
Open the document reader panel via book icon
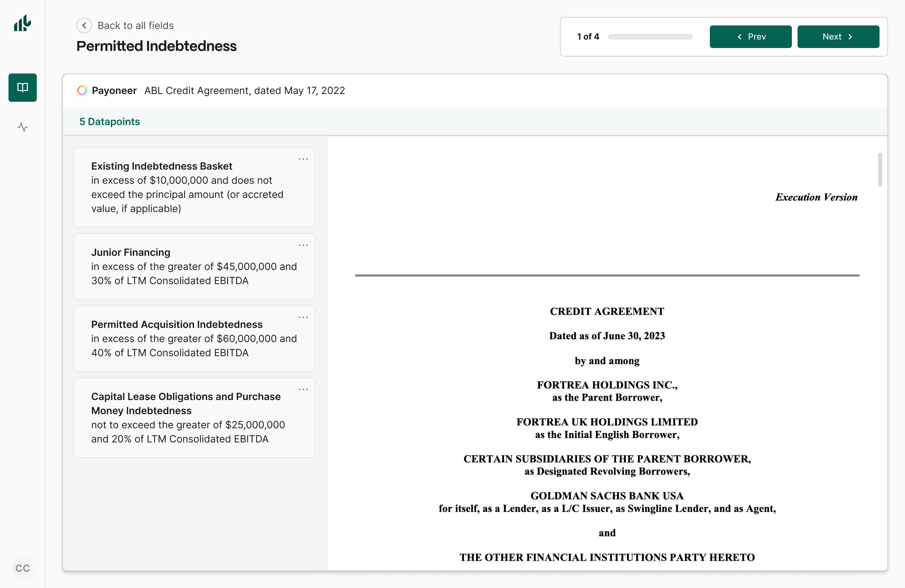coord(22,87)
